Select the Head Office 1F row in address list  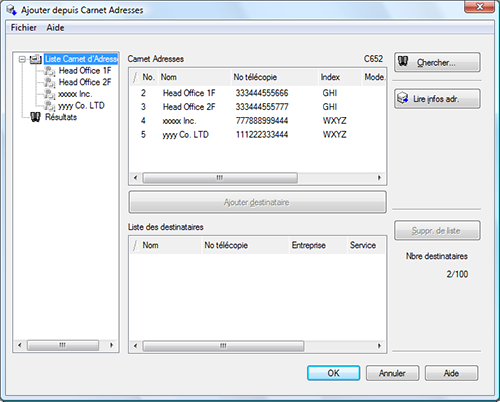257,93
